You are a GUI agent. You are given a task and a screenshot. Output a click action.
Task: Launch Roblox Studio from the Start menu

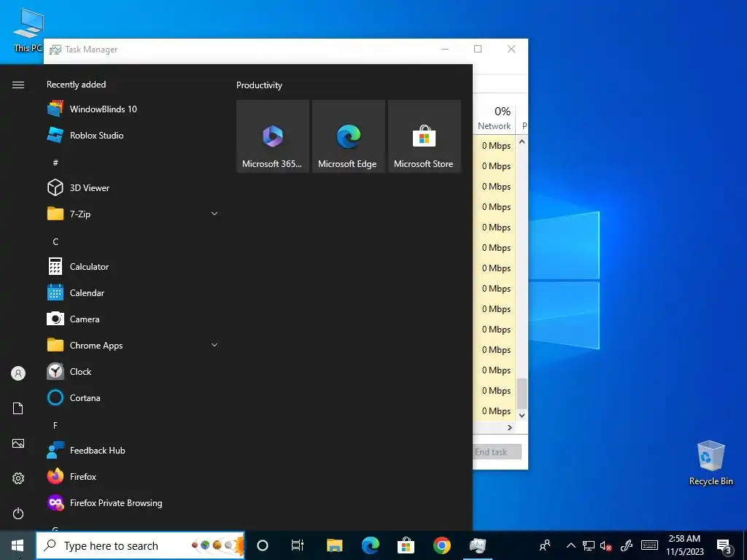coord(133,135)
